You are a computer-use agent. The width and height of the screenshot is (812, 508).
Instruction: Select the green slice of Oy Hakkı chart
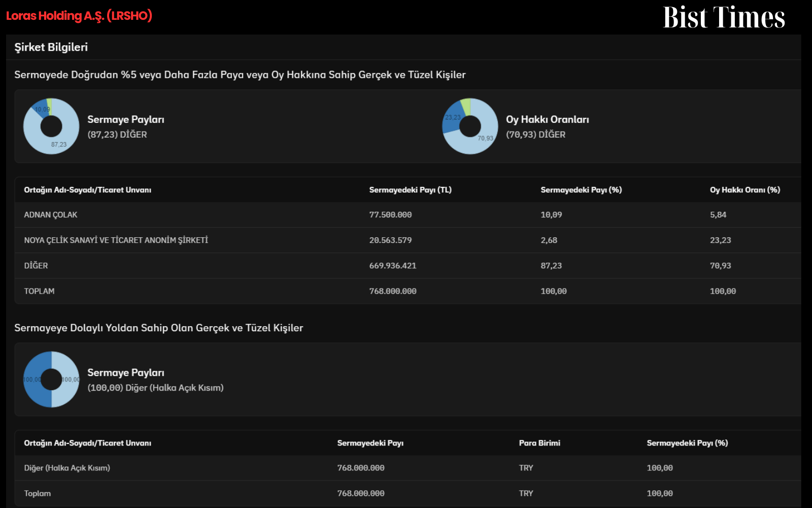466,106
